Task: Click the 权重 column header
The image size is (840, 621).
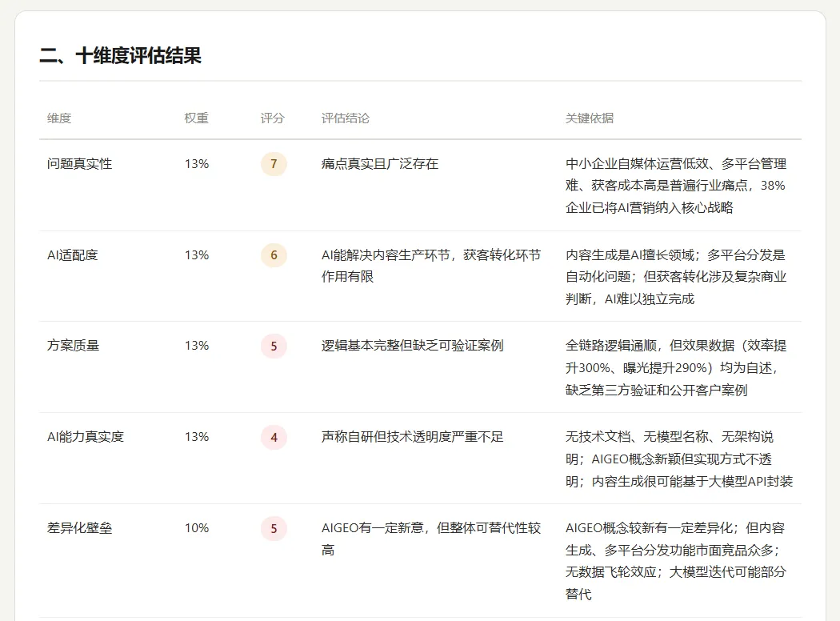Action: [x=196, y=118]
